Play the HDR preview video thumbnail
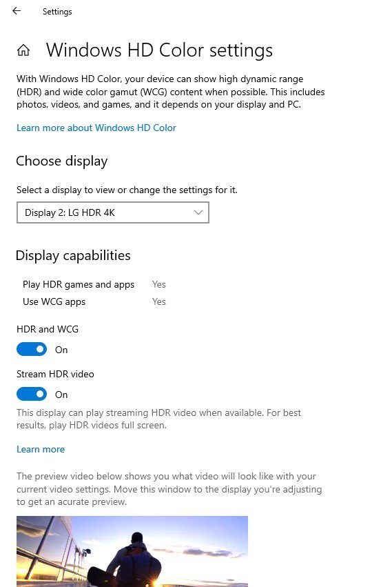This screenshot has height=587, width=392. pos(132,551)
